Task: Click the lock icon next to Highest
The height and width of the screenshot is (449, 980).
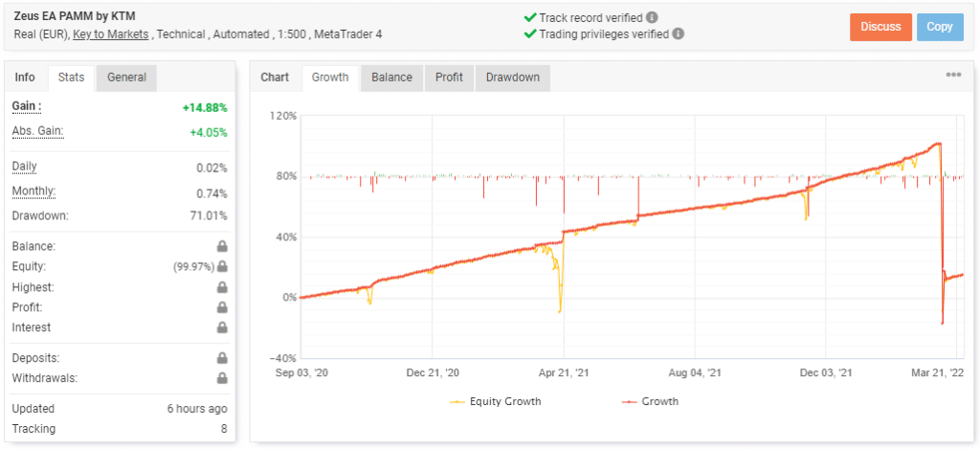Action: tap(222, 287)
